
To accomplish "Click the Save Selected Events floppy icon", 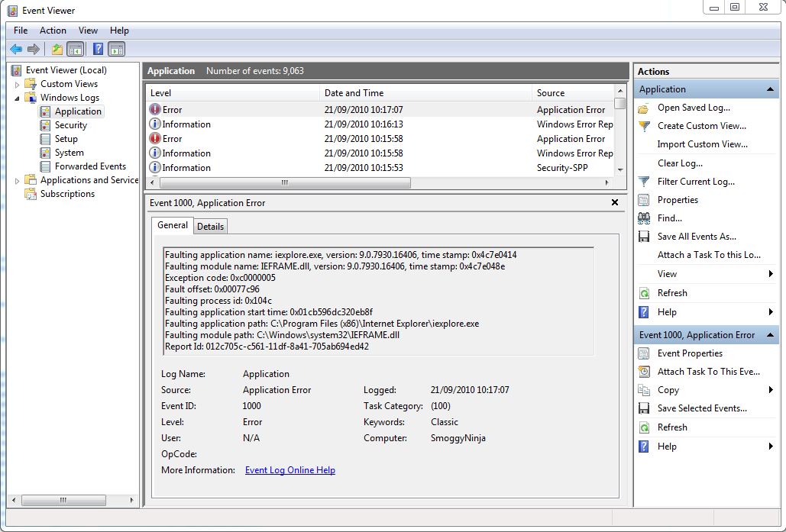I will [x=644, y=408].
